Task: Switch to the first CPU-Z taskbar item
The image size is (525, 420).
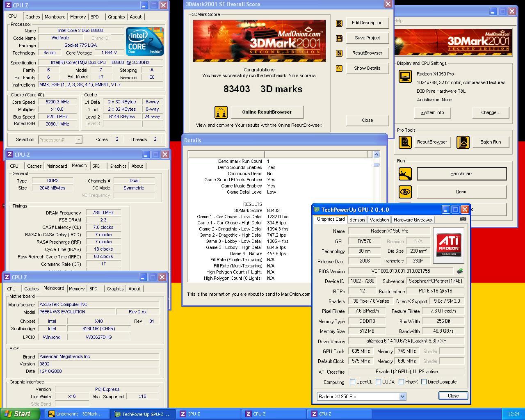Action: (208, 414)
